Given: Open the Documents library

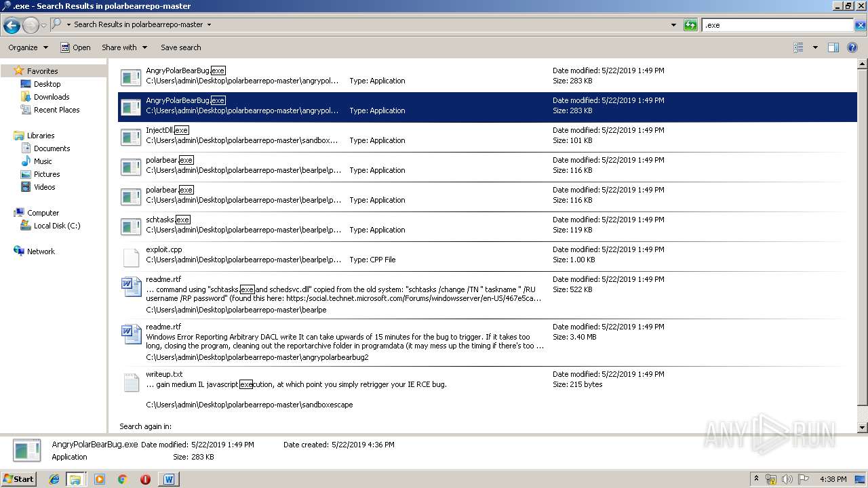Looking at the screenshot, I should click(52, 148).
